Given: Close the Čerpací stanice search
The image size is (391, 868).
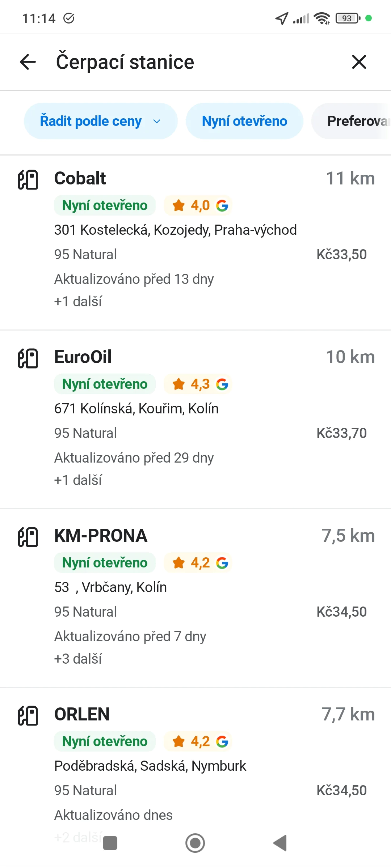Looking at the screenshot, I should 359,62.
